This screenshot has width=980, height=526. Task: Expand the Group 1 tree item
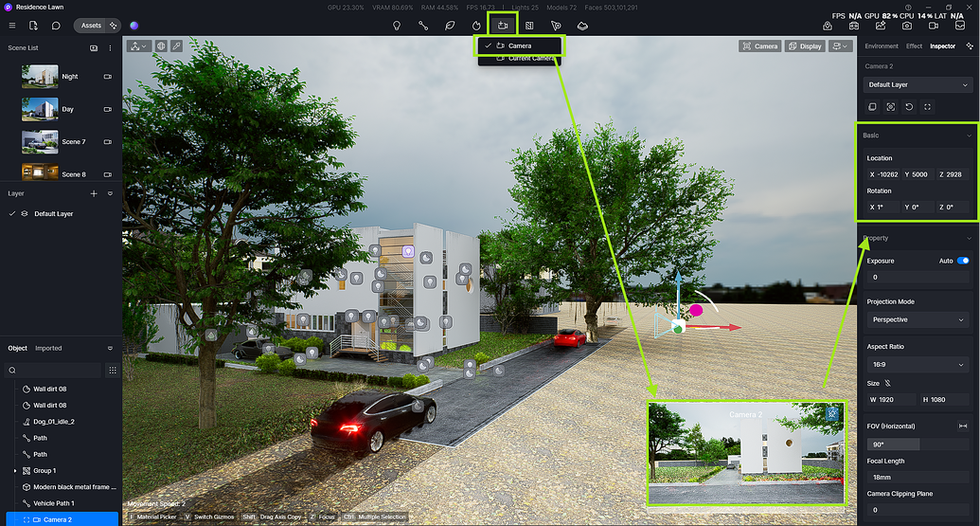15,471
